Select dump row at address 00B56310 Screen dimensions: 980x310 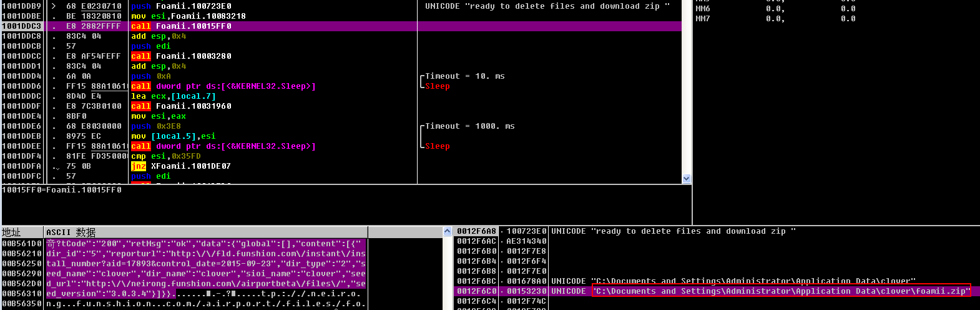(22, 294)
